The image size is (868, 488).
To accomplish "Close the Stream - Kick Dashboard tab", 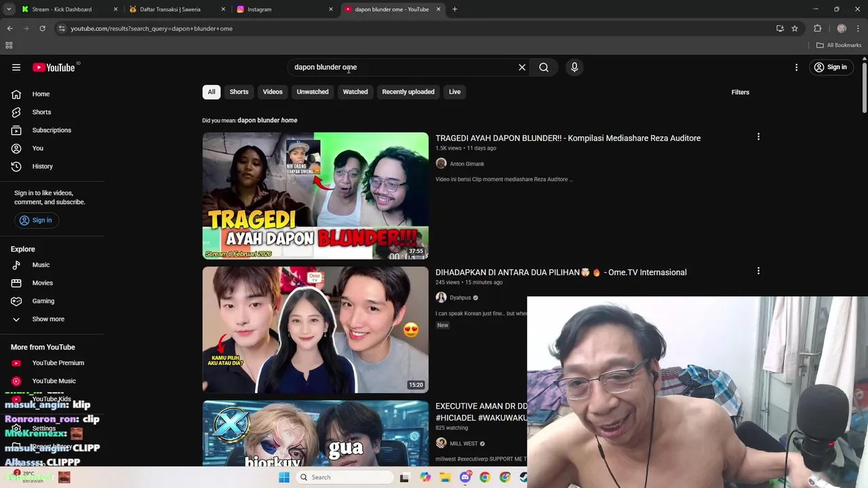I will (x=115, y=9).
